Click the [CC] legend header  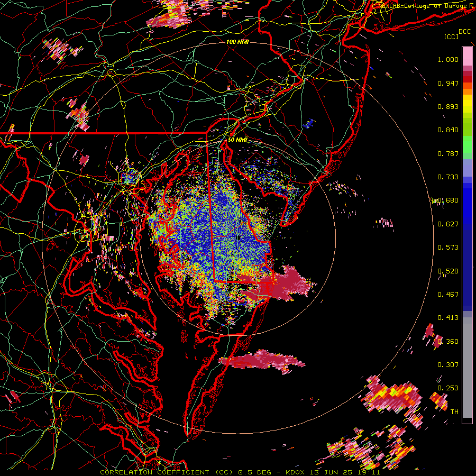tap(452, 36)
